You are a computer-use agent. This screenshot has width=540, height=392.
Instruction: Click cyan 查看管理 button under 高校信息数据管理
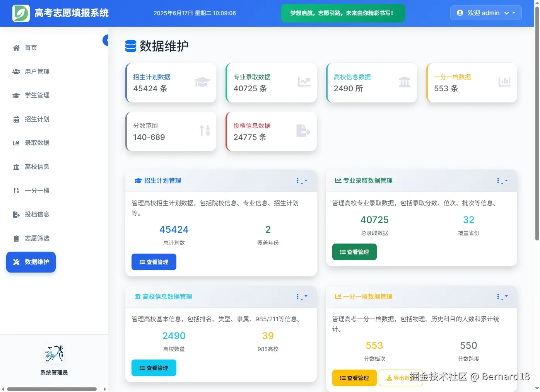pyautogui.click(x=154, y=368)
